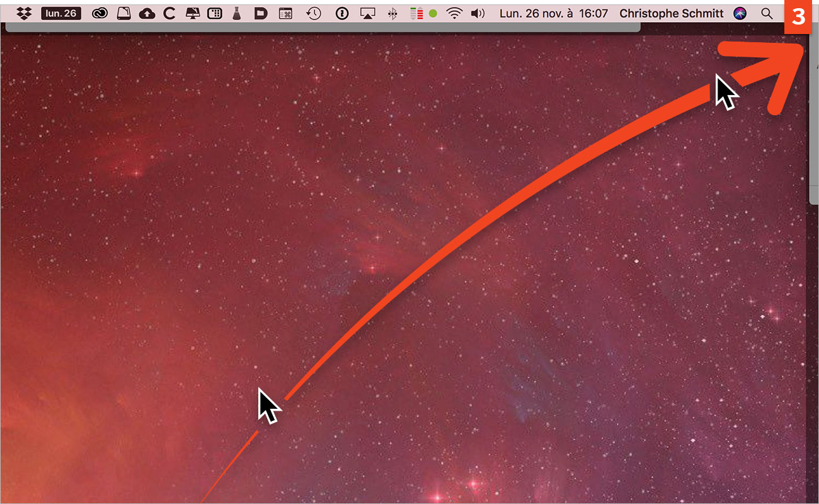Open the Bluetooth status menu
819x504 pixels.
[392, 13]
